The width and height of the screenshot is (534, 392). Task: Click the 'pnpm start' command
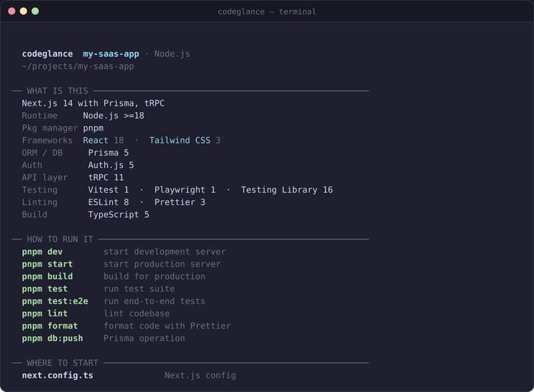(x=47, y=264)
